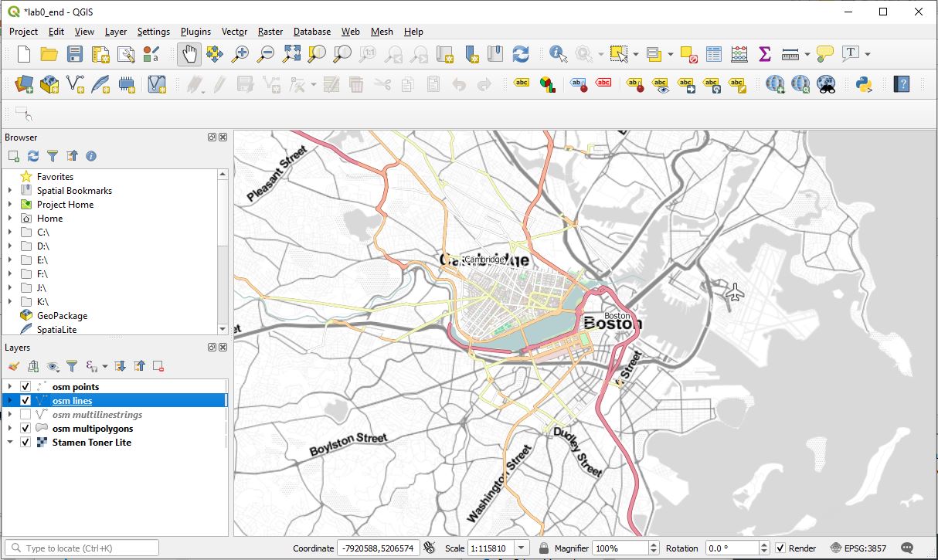Viewport: 938px width, 560px height.
Task: Open the Select Features tool dropdown arrow
Action: coord(635,54)
